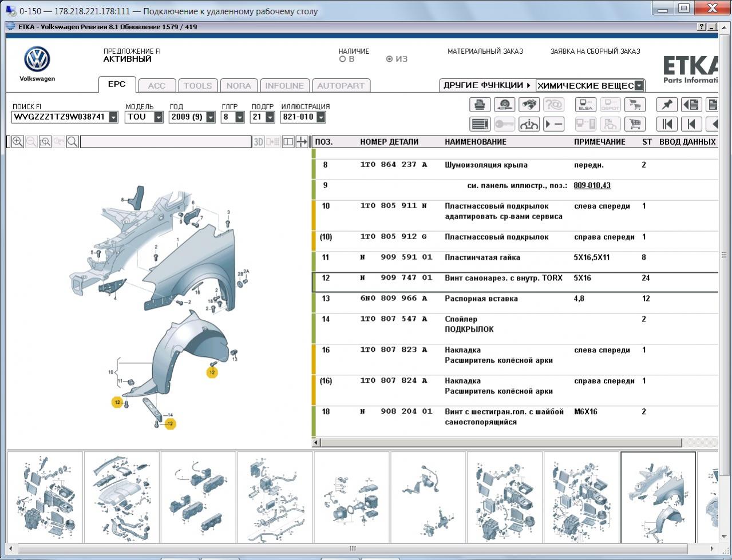Click the previous page document icon

click(x=691, y=105)
